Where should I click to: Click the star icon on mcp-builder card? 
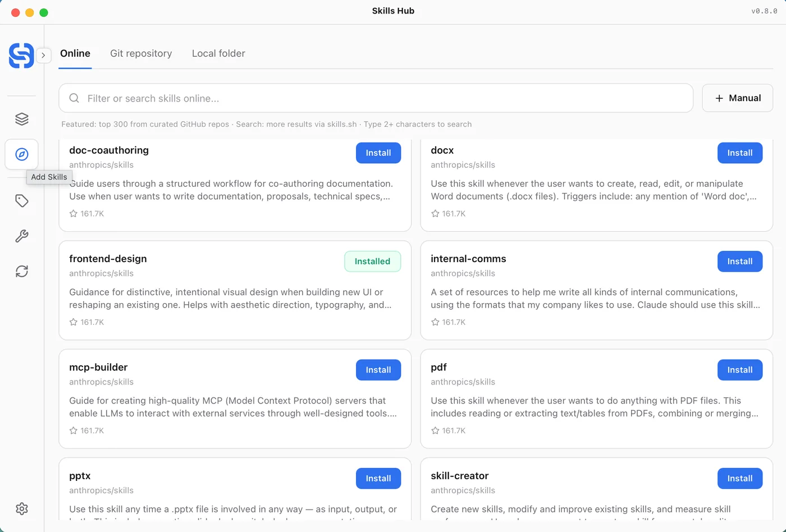(74, 430)
